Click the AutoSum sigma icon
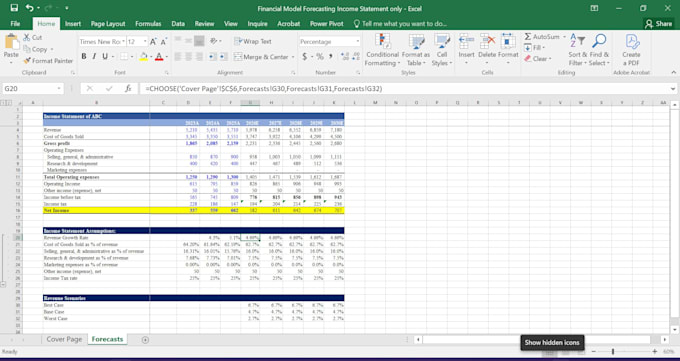680x361 pixels. pos(528,36)
